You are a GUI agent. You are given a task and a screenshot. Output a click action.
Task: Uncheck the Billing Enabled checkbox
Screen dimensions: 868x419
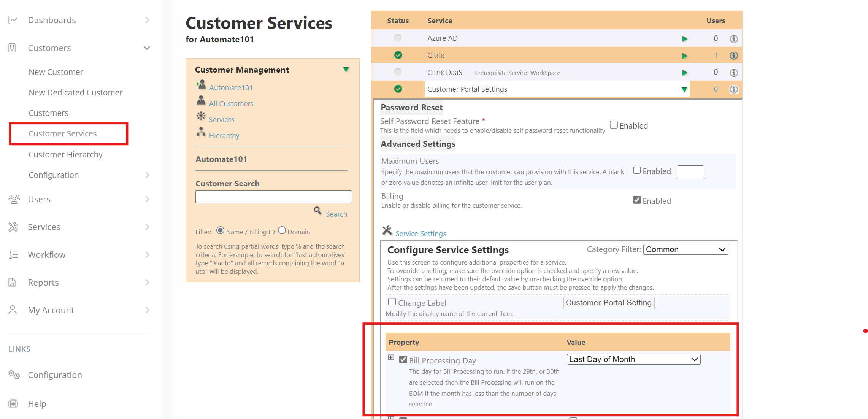[x=637, y=200]
